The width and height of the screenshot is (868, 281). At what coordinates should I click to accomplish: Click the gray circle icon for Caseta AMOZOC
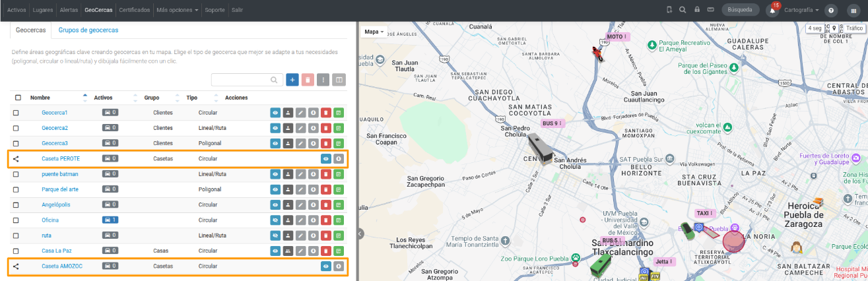(339, 266)
